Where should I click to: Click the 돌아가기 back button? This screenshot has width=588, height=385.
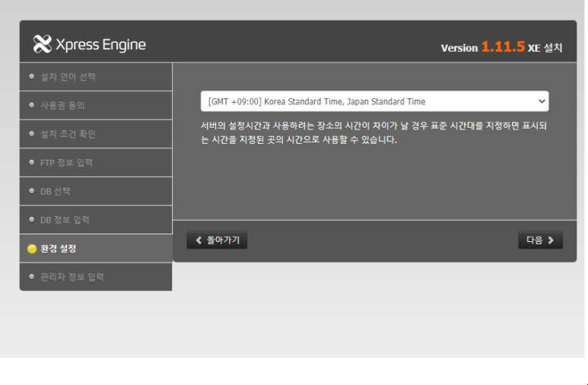coord(217,240)
